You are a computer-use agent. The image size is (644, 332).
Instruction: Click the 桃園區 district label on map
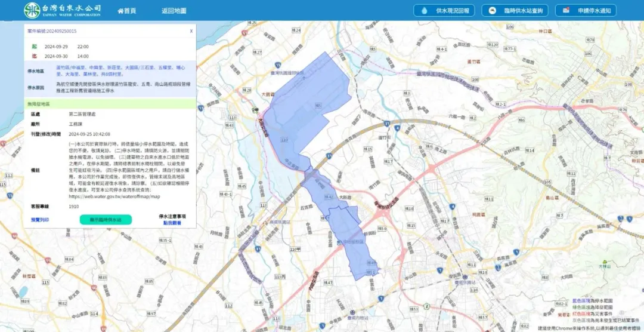479,214
